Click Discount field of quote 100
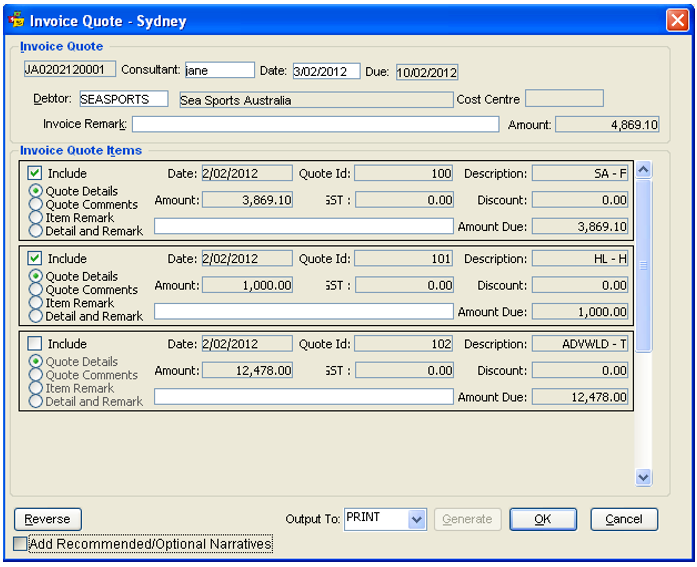 click(x=580, y=200)
